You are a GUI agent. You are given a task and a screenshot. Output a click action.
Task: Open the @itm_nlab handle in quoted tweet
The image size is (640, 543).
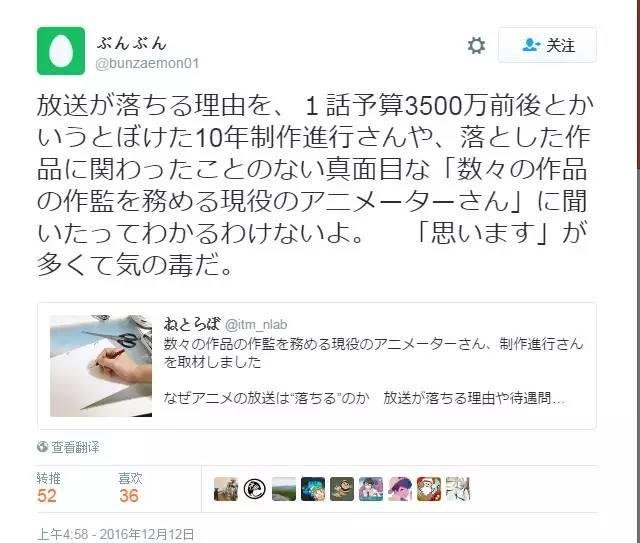tap(256, 325)
